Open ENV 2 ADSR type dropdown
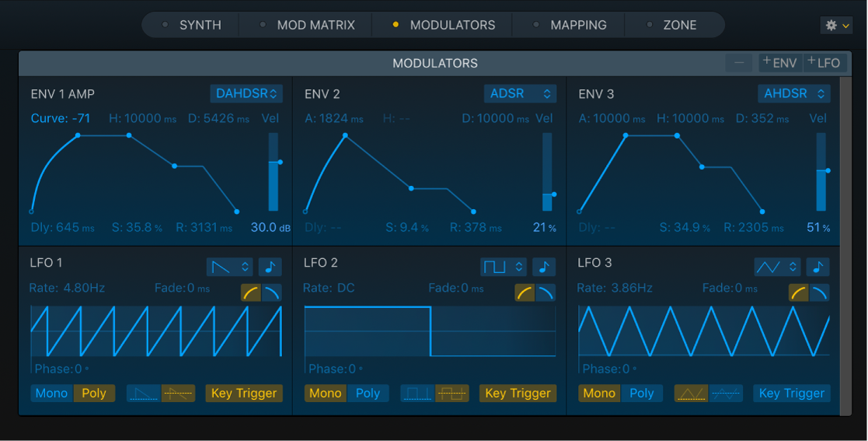This screenshot has width=868, height=441. pos(521,93)
